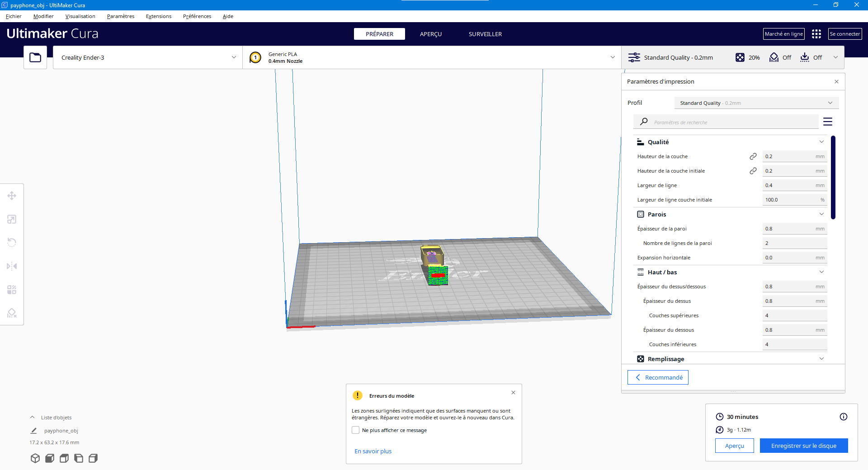Image resolution: width=868 pixels, height=470 pixels.
Task: Switch to the APERÇU stage tab
Action: coord(431,34)
